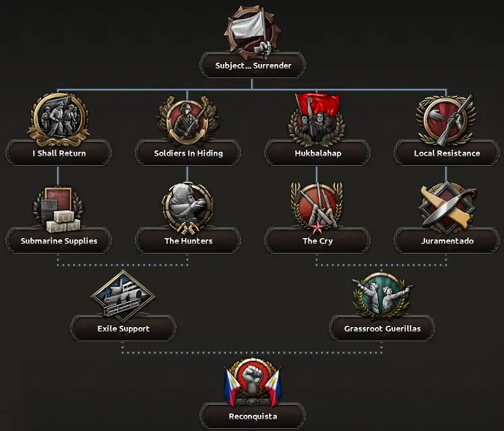Click the Subject... Surrender label
The height and width of the screenshot is (431, 504).
pyautogui.click(x=253, y=65)
